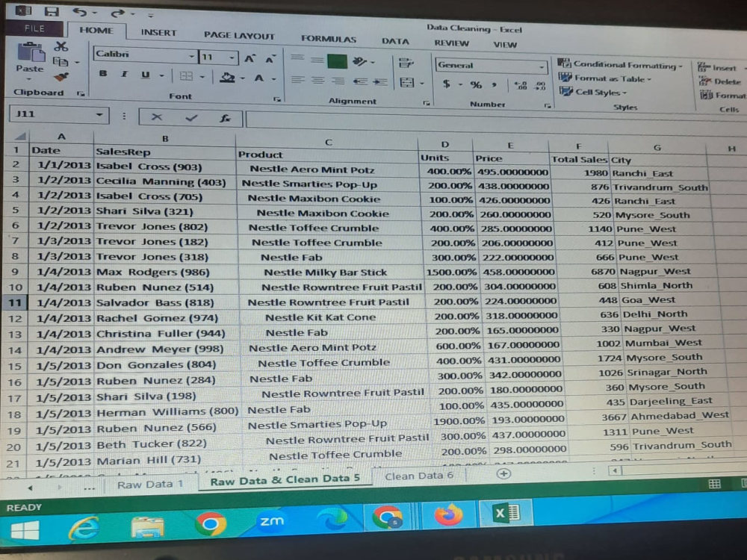Toggle Align Left in Alignment group
The height and width of the screenshot is (560, 747).
298,80
